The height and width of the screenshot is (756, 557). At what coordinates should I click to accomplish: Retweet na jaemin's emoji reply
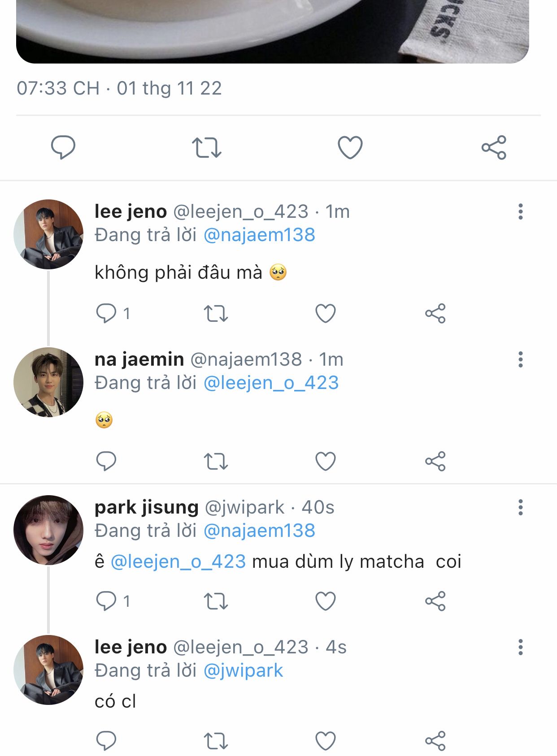coord(216,461)
